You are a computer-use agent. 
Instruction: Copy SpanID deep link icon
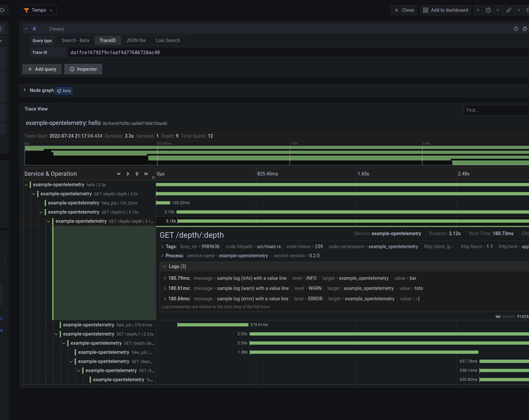tap(498, 317)
